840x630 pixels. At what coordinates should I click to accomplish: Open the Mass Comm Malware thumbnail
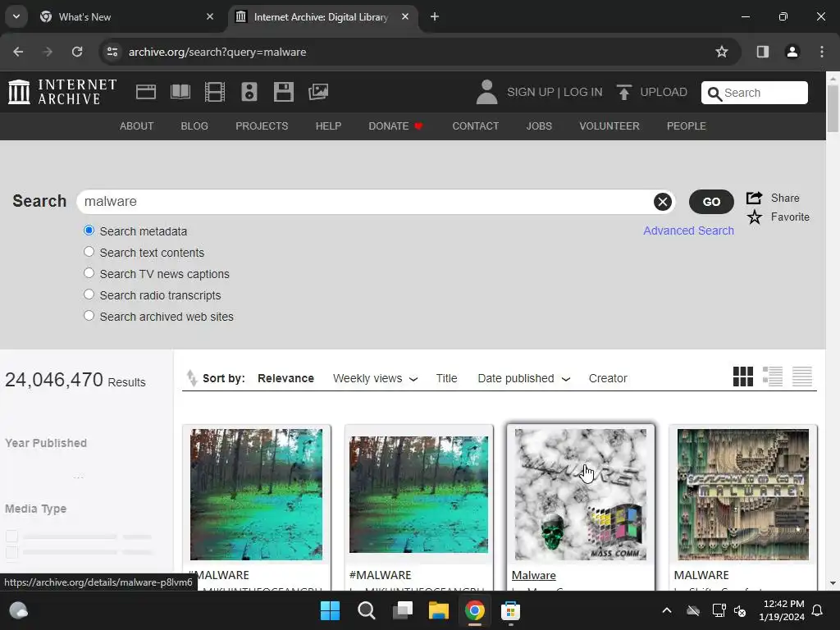coord(581,494)
